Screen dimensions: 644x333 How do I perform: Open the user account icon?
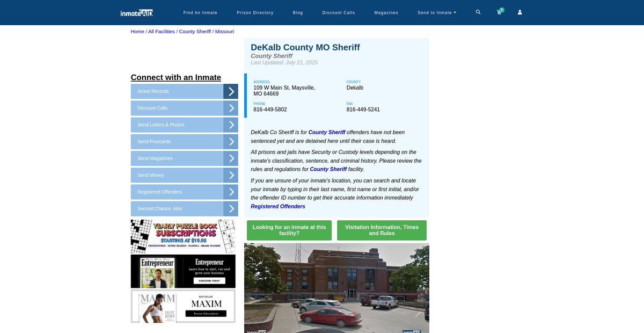[x=519, y=12]
